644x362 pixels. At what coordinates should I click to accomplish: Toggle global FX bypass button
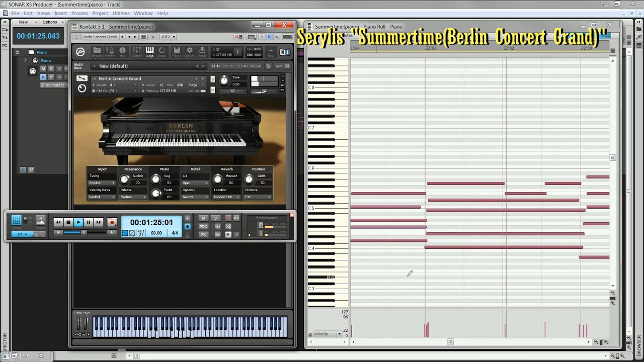pyautogui.click(x=203, y=234)
